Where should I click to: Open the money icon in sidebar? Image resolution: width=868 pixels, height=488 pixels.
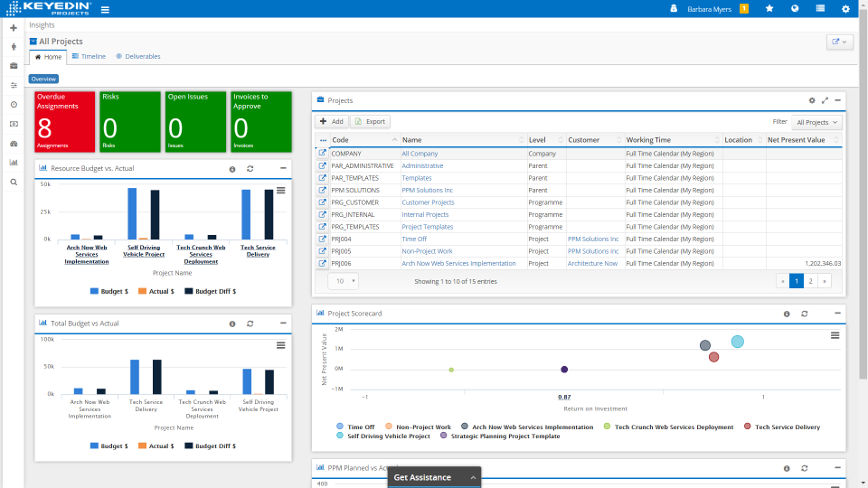tap(14, 124)
